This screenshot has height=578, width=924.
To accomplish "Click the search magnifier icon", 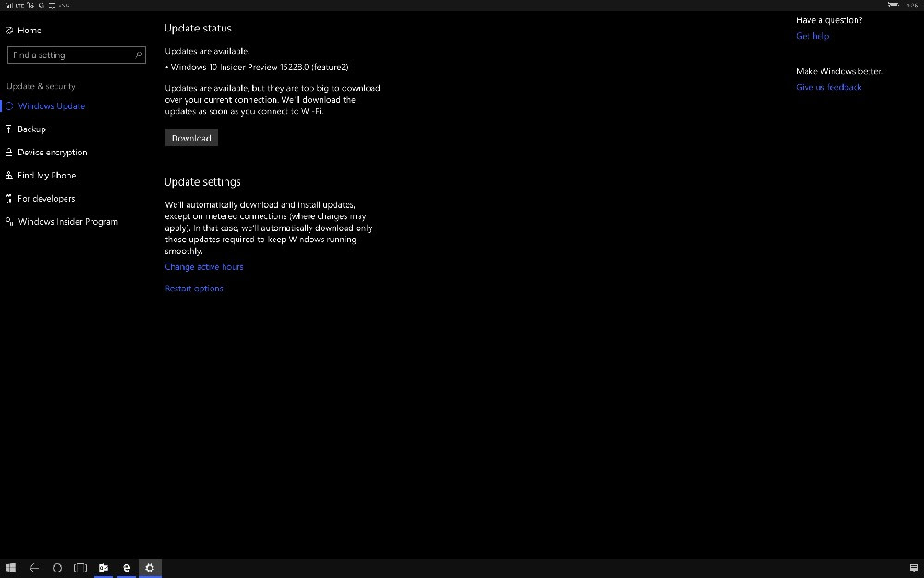I will (x=139, y=55).
